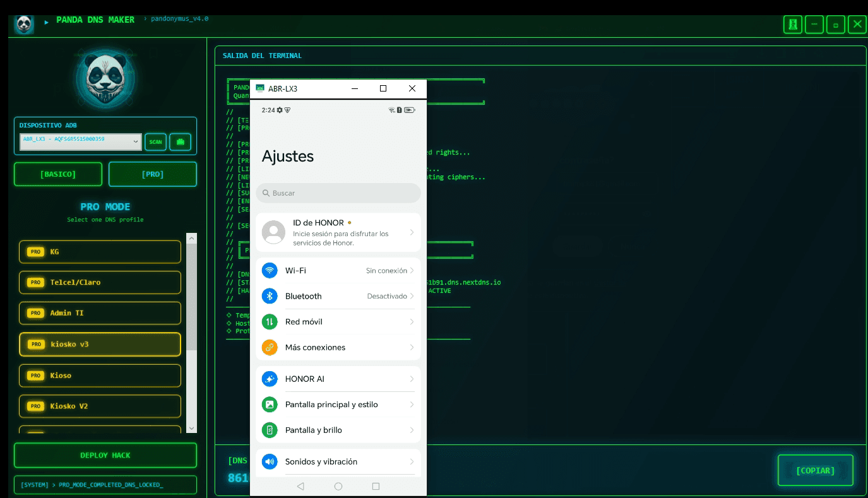The width and height of the screenshot is (868, 498).
Task: Switch to the [PRO] mode tab
Action: coord(153,174)
